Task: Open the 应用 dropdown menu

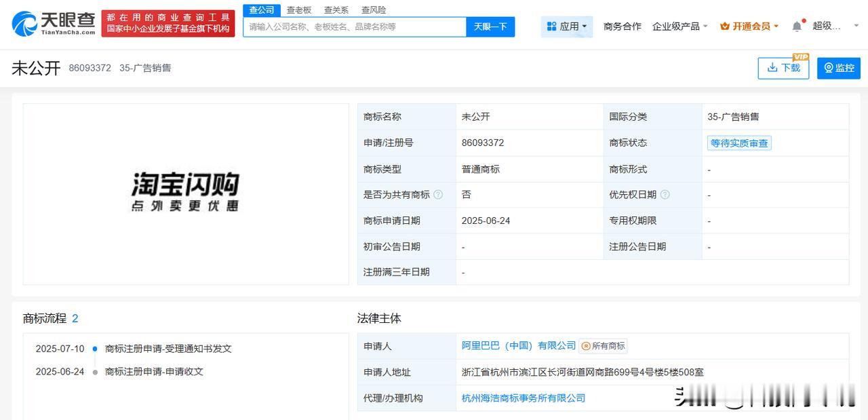Action: [568, 26]
